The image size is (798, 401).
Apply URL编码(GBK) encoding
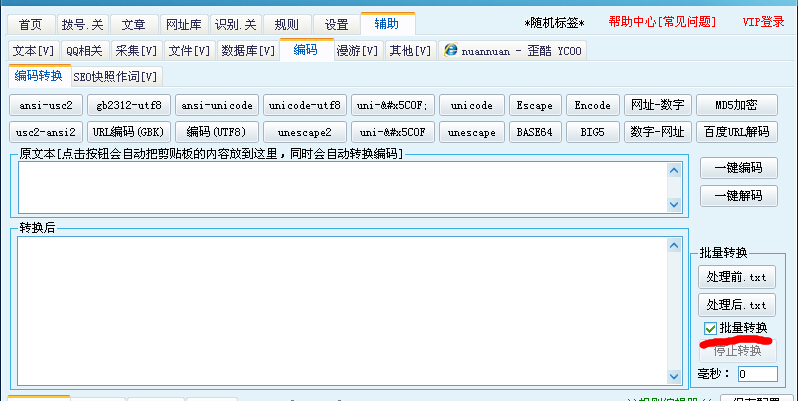coord(129,132)
